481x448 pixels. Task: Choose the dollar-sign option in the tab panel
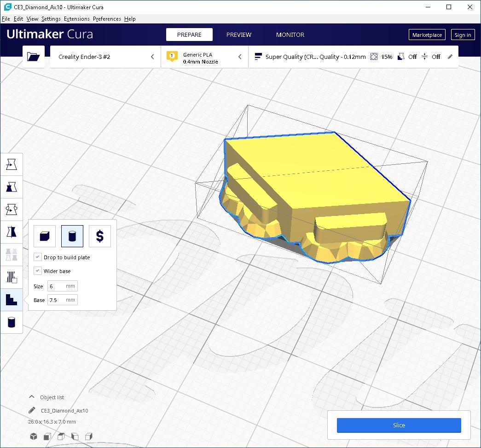tap(99, 236)
